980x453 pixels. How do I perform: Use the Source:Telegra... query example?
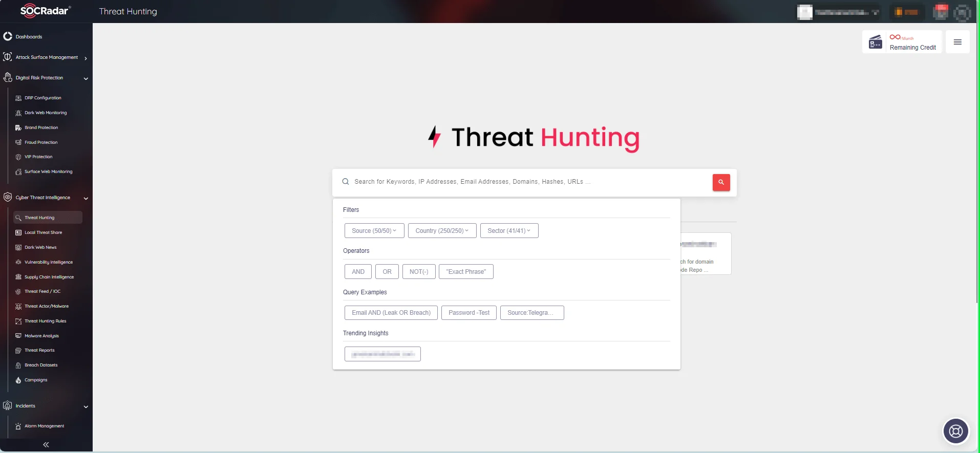pyautogui.click(x=532, y=313)
